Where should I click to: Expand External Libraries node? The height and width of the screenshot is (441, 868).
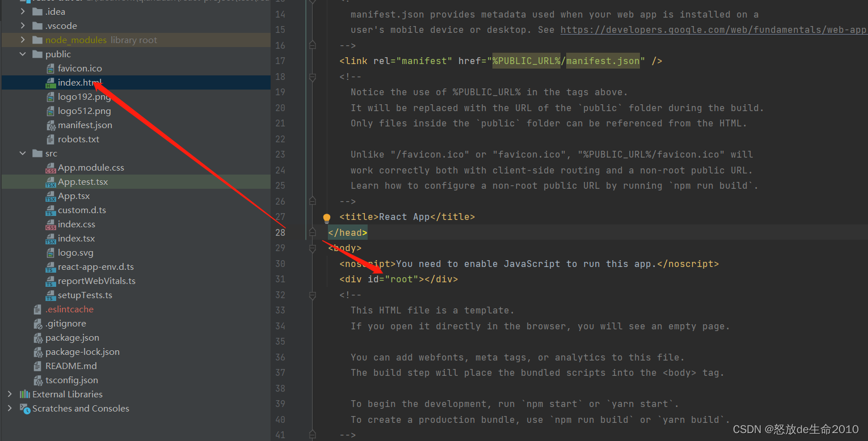point(10,394)
